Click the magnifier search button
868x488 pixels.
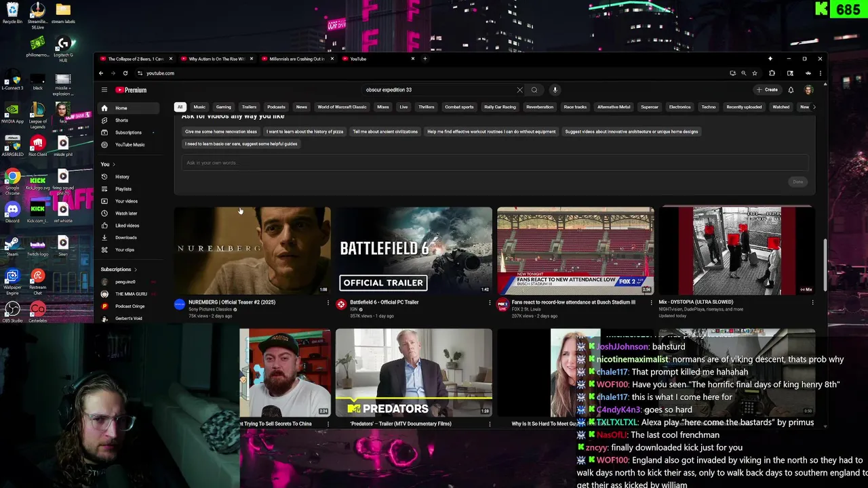coord(534,89)
